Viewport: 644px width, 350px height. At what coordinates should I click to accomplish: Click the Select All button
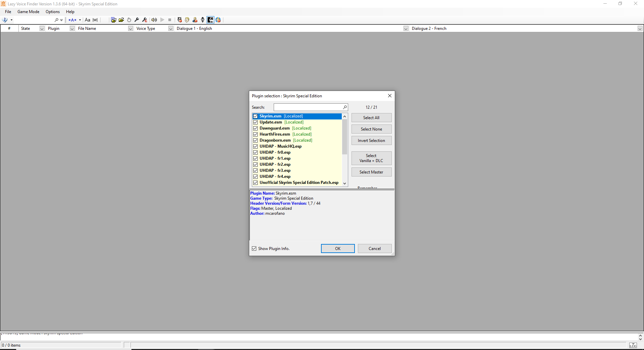[x=371, y=118]
